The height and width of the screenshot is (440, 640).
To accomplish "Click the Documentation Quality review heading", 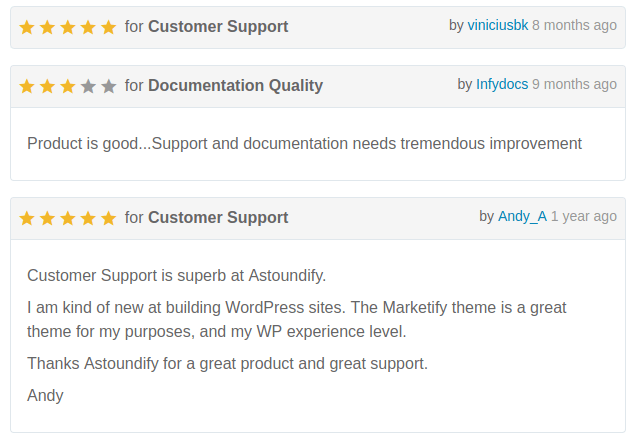I will tap(235, 86).
